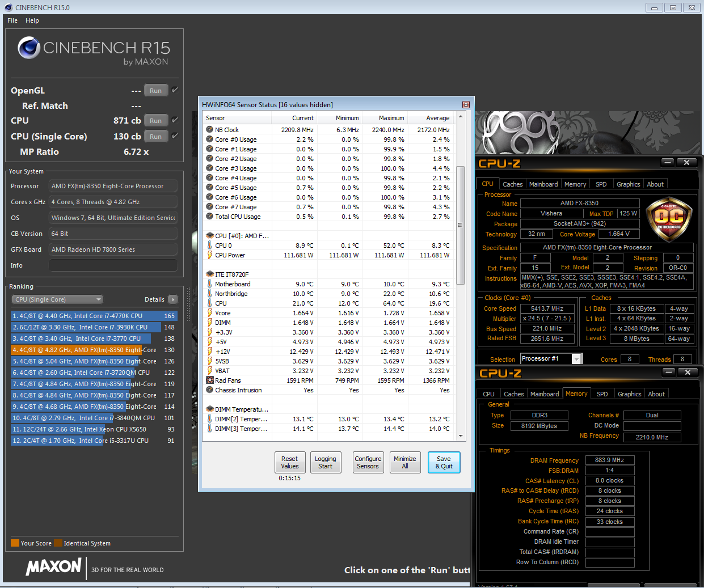Screen dimensions: 704x588
Task: Click the DIMM voltage icon
Action: (209, 323)
